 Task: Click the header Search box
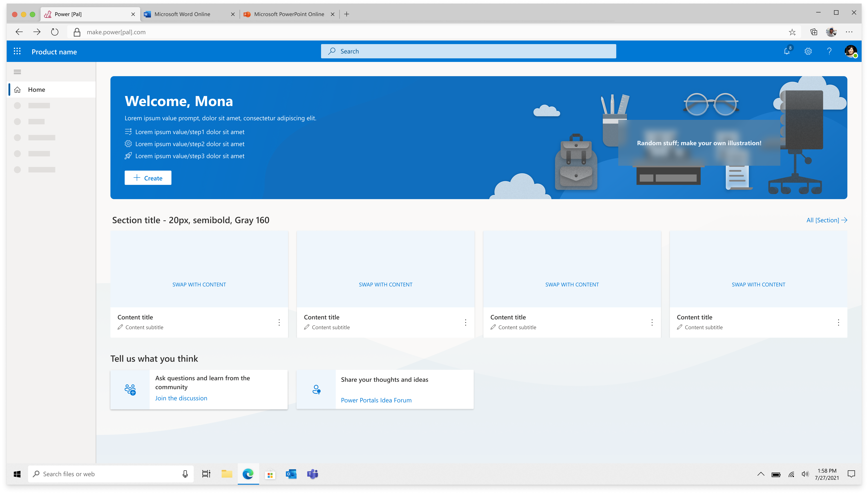coord(468,51)
